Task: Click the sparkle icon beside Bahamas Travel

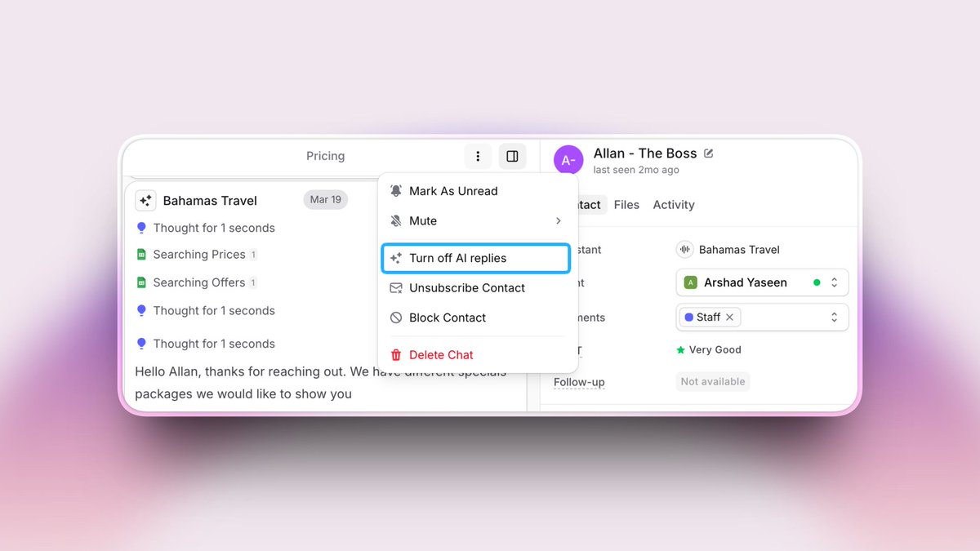Action: 145,200
